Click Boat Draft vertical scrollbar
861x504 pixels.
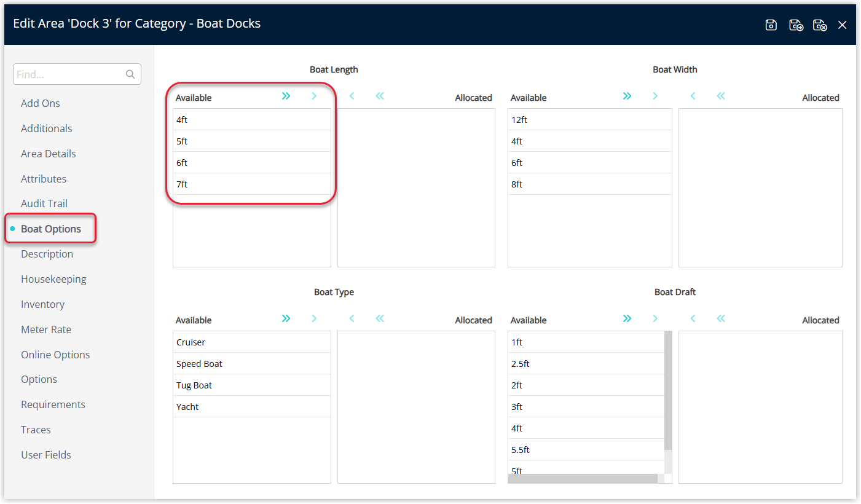668,391
